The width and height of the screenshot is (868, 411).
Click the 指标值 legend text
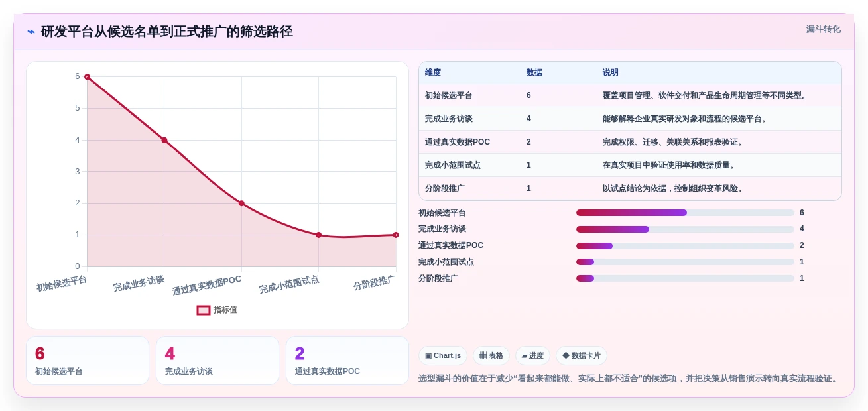[x=225, y=310]
